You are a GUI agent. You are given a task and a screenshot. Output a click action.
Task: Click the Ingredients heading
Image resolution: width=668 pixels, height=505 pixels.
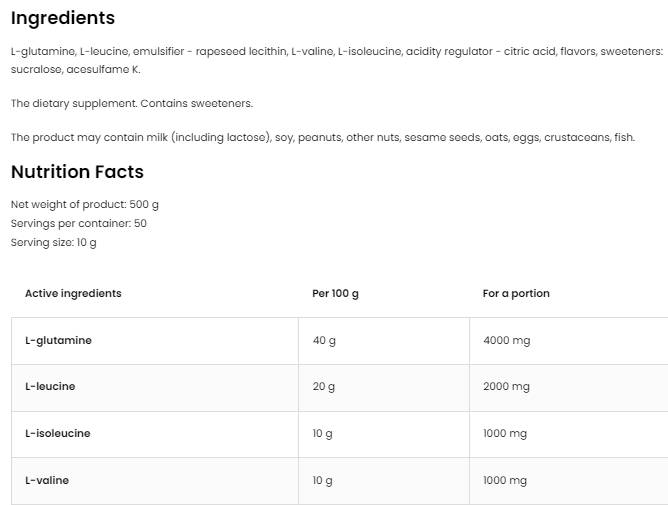click(62, 18)
